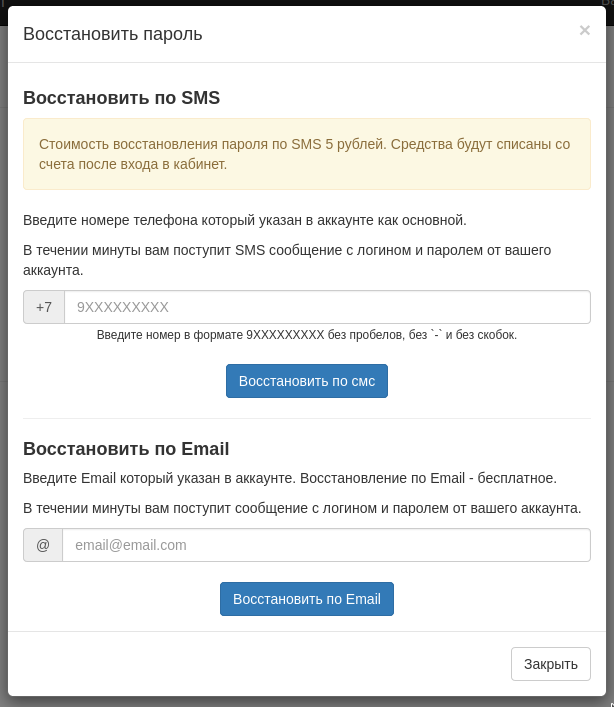
Task: Click the dark backdrop above the dialog
Action: tap(307, 3)
